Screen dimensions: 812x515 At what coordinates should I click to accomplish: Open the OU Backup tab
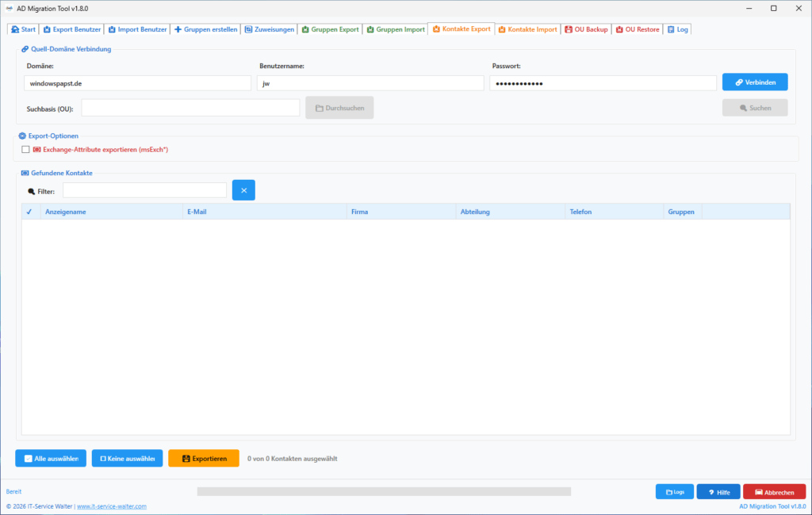click(x=586, y=29)
